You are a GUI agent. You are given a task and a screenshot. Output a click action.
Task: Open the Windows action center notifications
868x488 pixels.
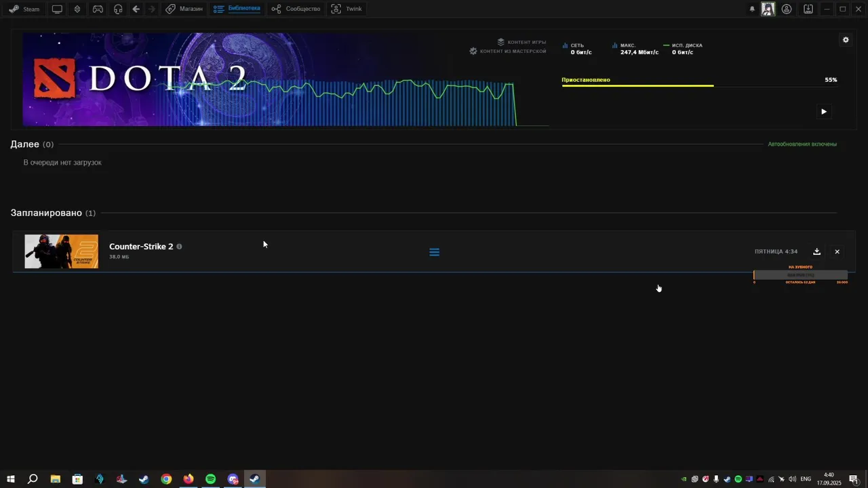tap(854, 479)
